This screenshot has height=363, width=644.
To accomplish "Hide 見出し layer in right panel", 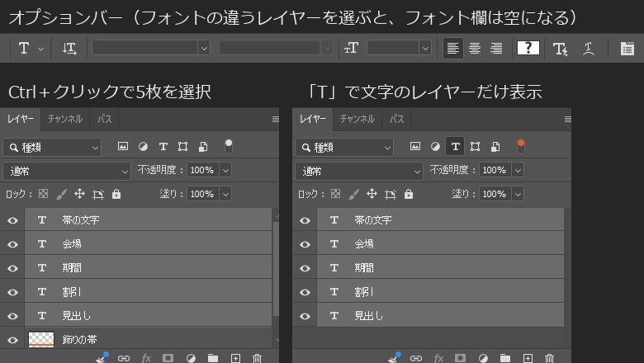I will coord(305,316).
